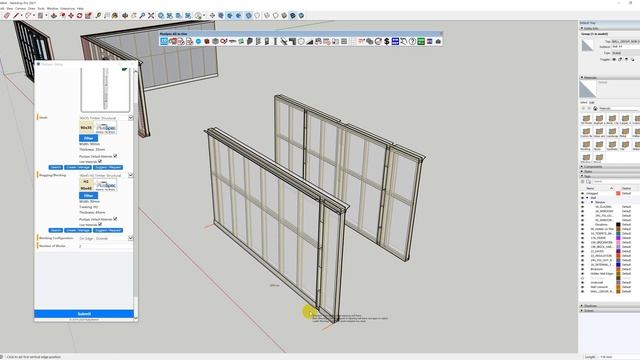Toggle visibility of the L76_FRAME tag
The width and height of the screenshot is (640, 360).
coord(582,238)
